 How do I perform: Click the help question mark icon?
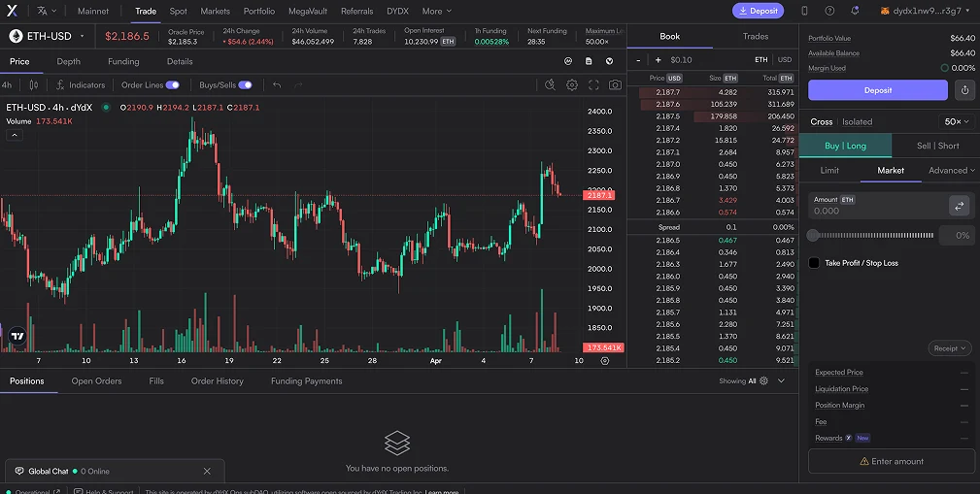[x=829, y=11]
